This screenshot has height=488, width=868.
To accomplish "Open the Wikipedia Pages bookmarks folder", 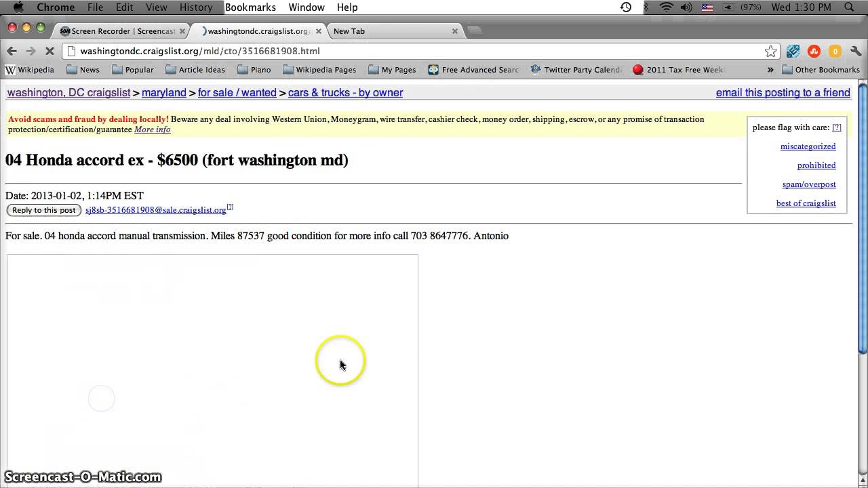I will [x=319, y=70].
